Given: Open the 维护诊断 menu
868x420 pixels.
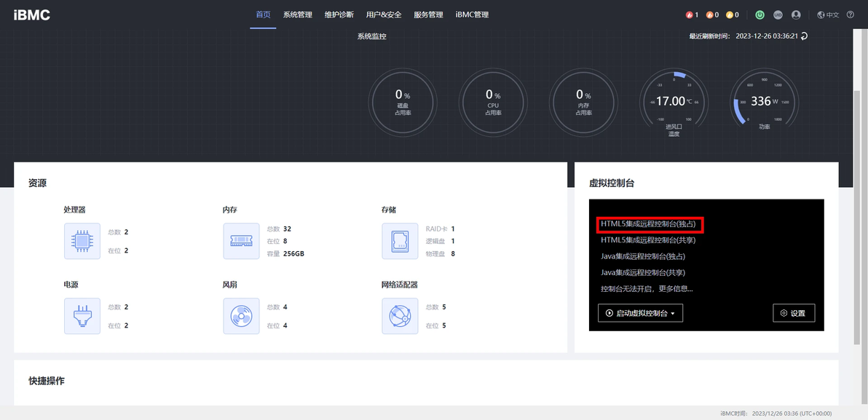Looking at the screenshot, I should pos(339,15).
